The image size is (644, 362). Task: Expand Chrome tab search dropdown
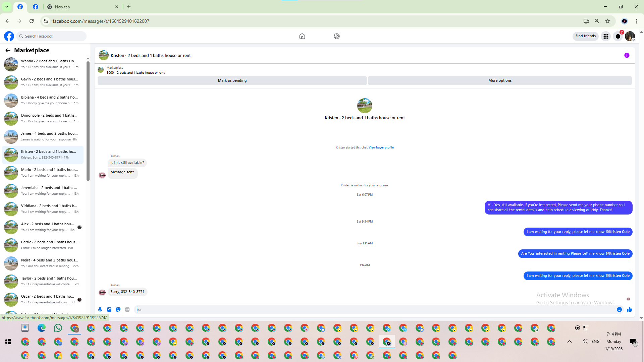(6, 7)
